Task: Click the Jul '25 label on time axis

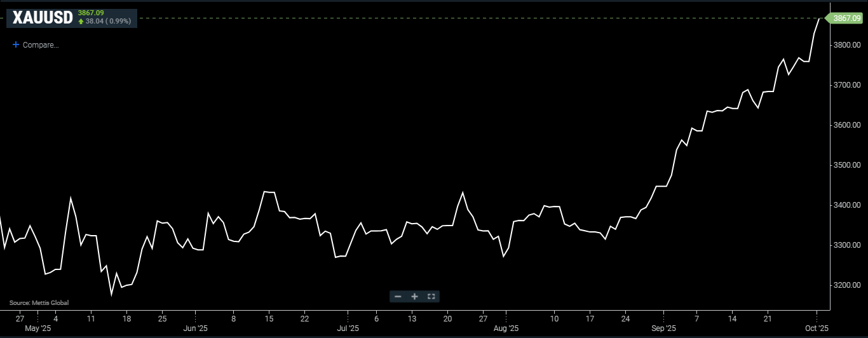Action: (348, 328)
